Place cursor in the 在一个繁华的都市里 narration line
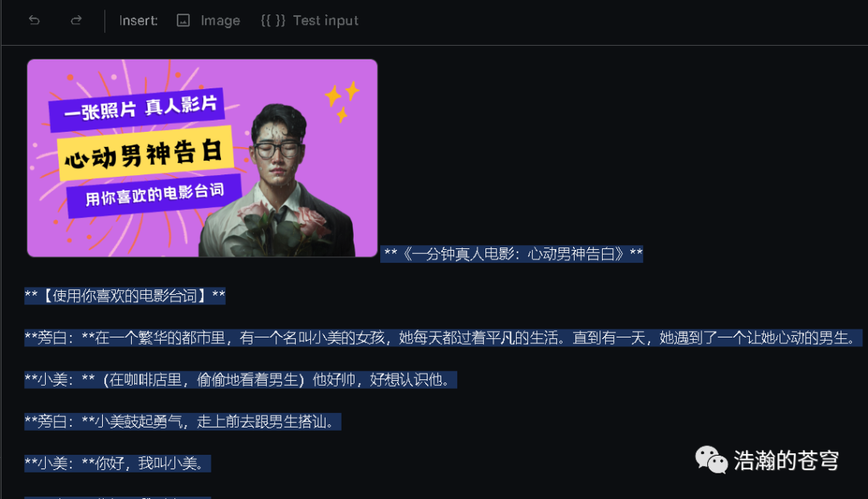 pos(443,337)
